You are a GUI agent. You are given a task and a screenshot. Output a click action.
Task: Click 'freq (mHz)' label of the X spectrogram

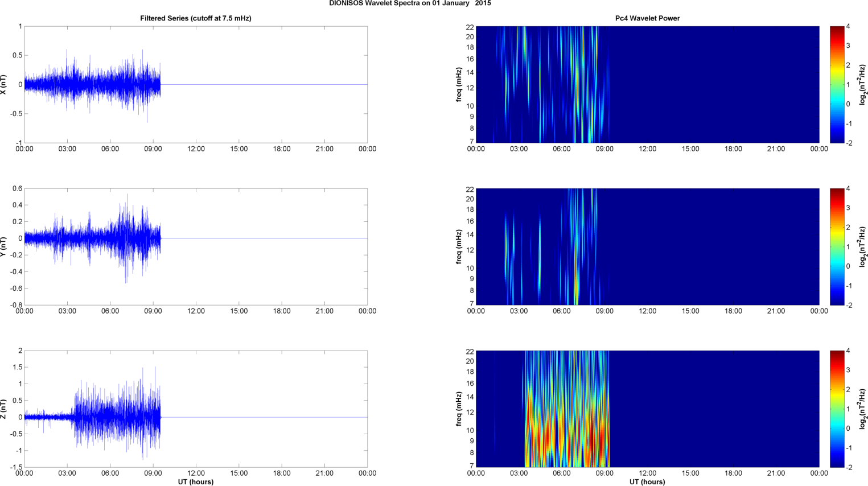click(459, 85)
